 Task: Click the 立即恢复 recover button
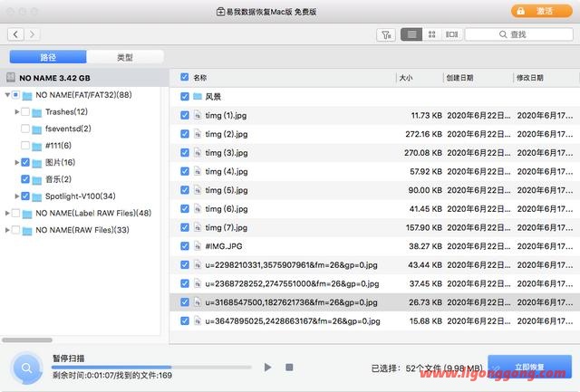pyautogui.click(x=529, y=367)
